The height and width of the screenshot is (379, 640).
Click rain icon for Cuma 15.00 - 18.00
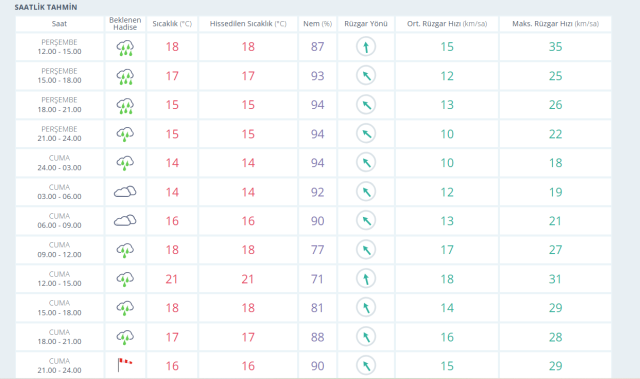[125, 308]
